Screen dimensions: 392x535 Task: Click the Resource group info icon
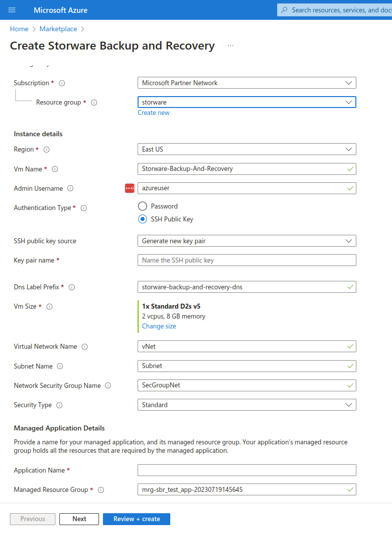[x=94, y=103]
